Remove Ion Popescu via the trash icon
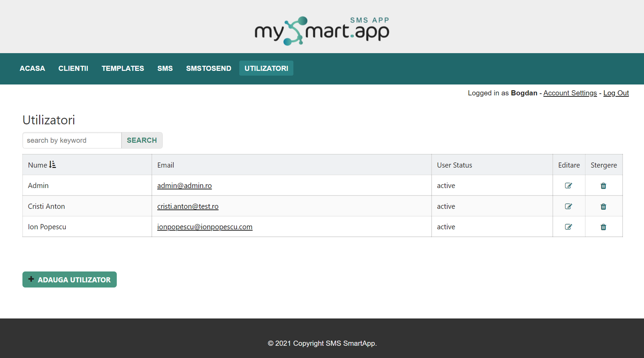 click(x=604, y=227)
